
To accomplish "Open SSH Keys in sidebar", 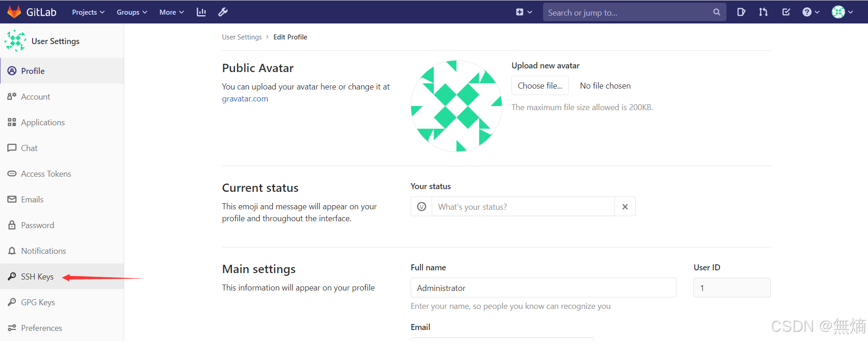I will click(x=62, y=276).
